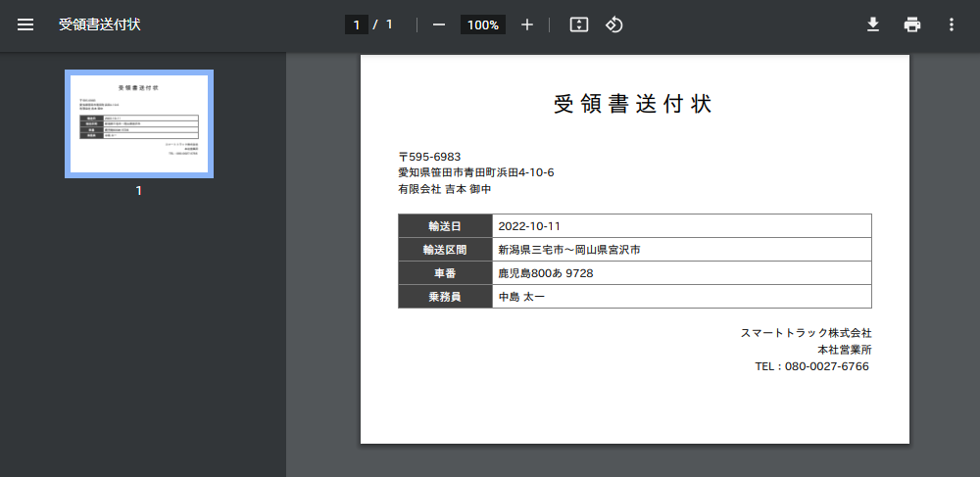Toggle the sidebar with the hamburger menu icon
This screenshot has height=477, width=980.
(x=25, y=24)
